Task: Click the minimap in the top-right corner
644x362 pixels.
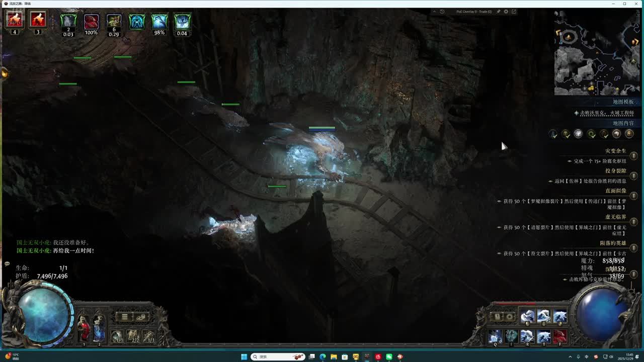Action: pyautogui.click(x=597, y=53)
